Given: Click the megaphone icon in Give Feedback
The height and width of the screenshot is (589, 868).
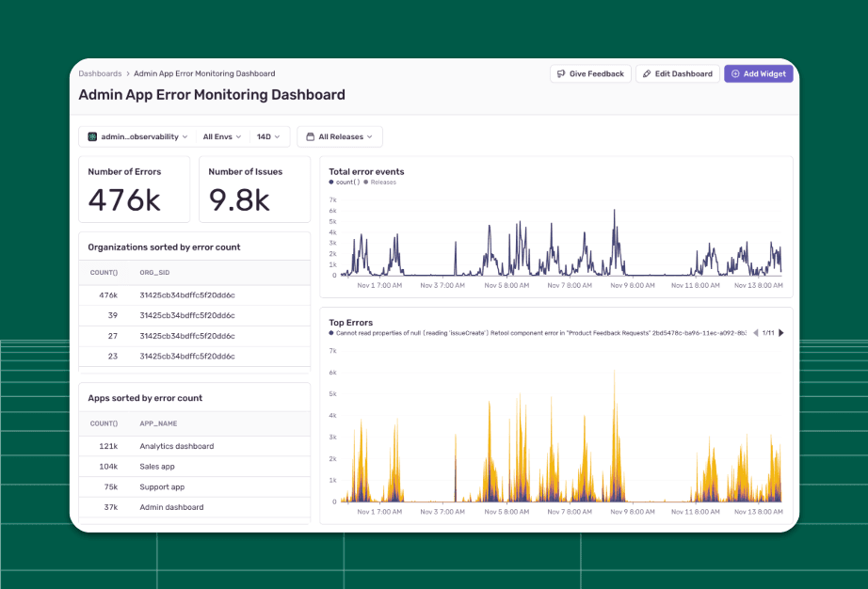Looking at the screenshot, I should 561,74.
